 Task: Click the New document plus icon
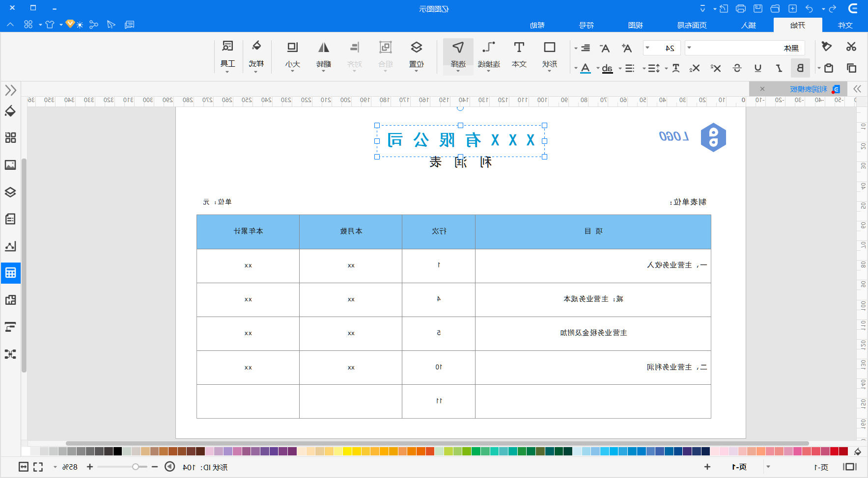pyautogui.click(x=792, y=8)
